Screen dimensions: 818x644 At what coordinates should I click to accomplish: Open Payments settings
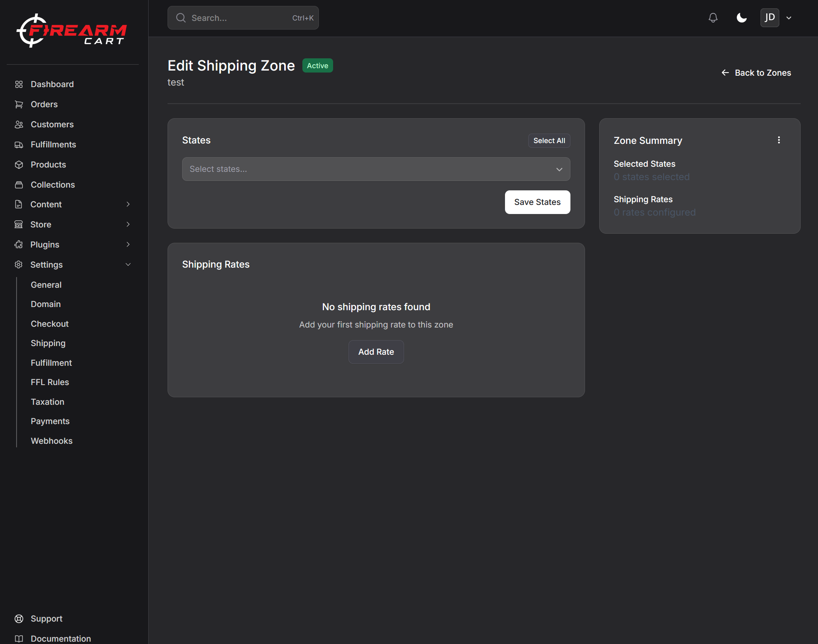[50, 421]
